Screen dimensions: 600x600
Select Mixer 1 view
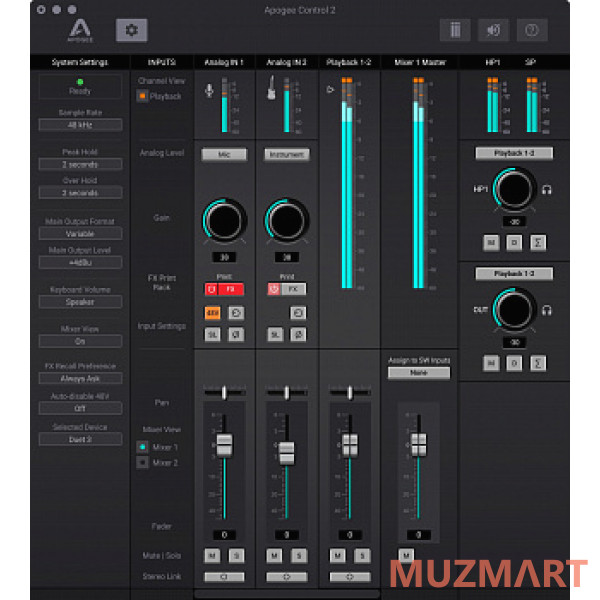142,447
